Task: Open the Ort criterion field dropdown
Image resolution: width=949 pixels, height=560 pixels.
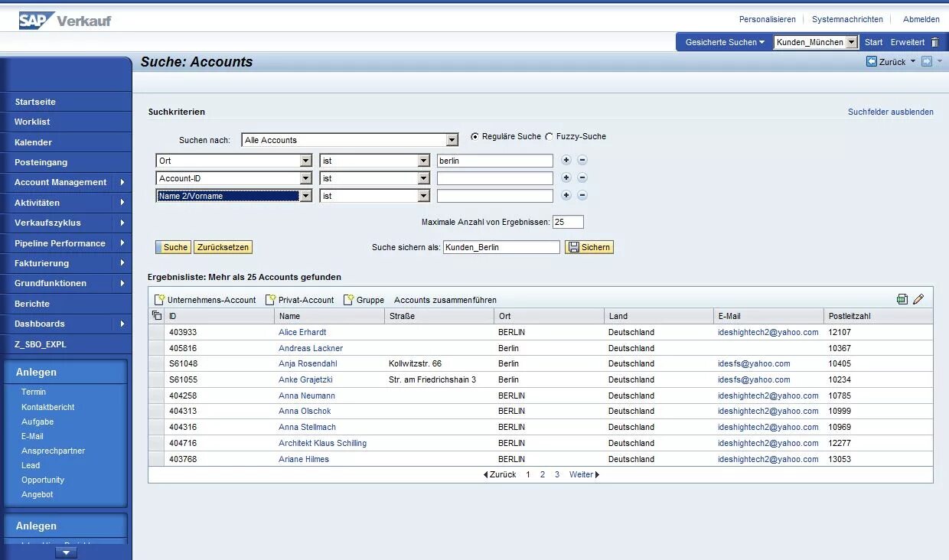Action: coord(306,161)
